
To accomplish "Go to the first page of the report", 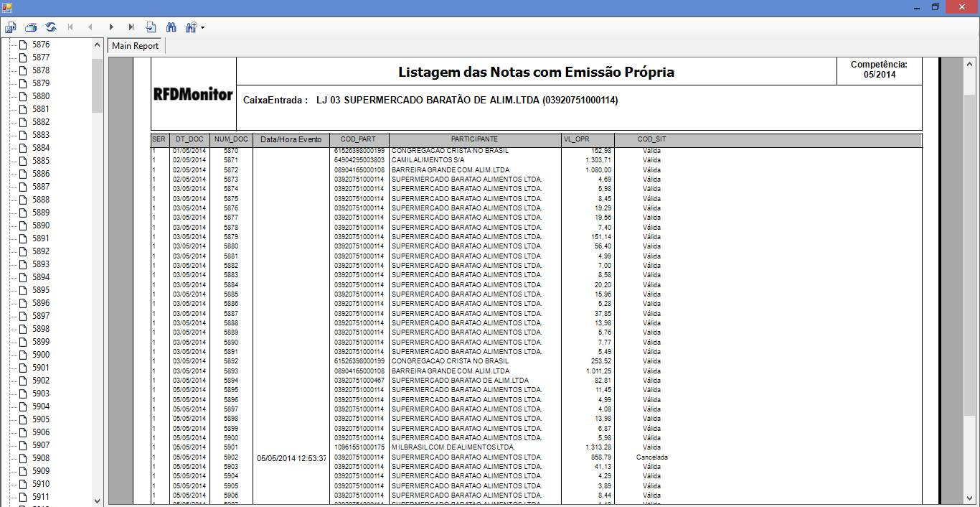I will (70, 27).
